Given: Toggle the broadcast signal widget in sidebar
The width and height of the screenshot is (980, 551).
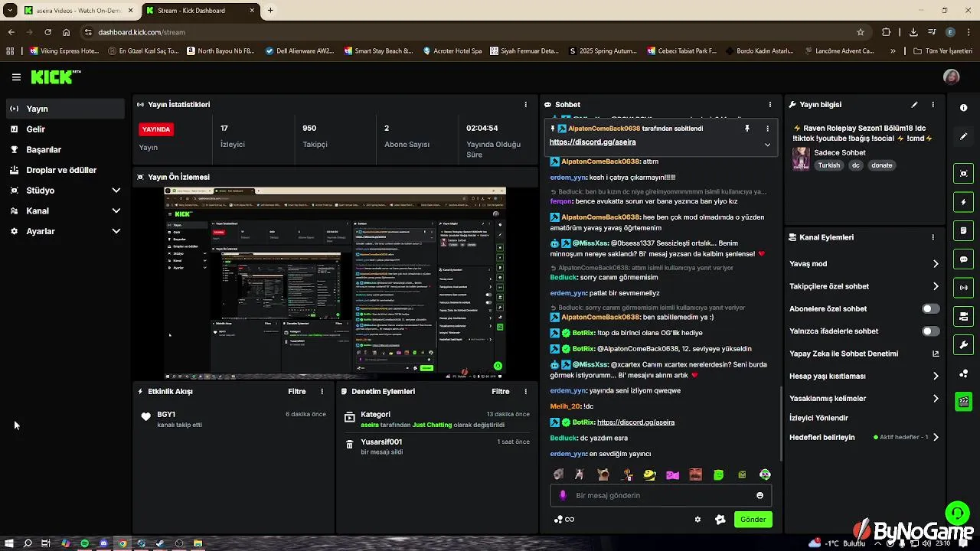Looking at the screenshot, I should [x=963, y=288].
